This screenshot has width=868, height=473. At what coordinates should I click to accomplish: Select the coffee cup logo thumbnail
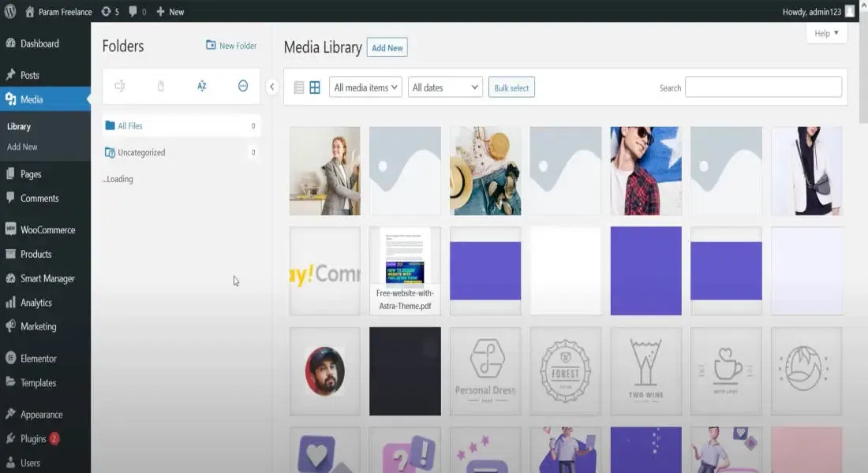[726, 371]
